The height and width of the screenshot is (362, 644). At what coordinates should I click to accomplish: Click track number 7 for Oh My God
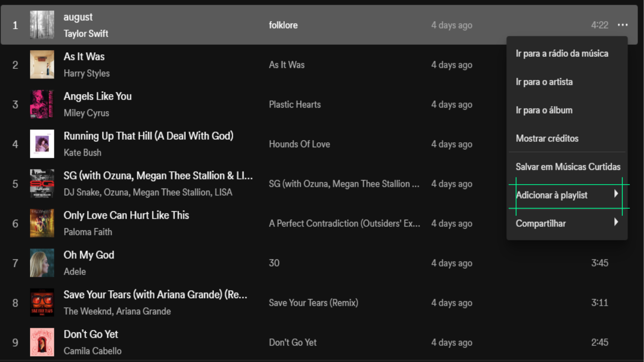click(x=15, y=263)
